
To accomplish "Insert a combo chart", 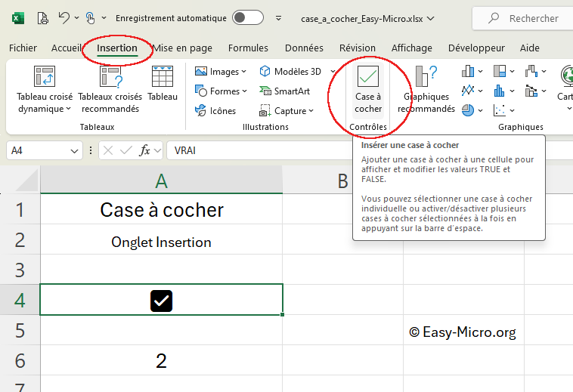I will [x=531, y=90].
